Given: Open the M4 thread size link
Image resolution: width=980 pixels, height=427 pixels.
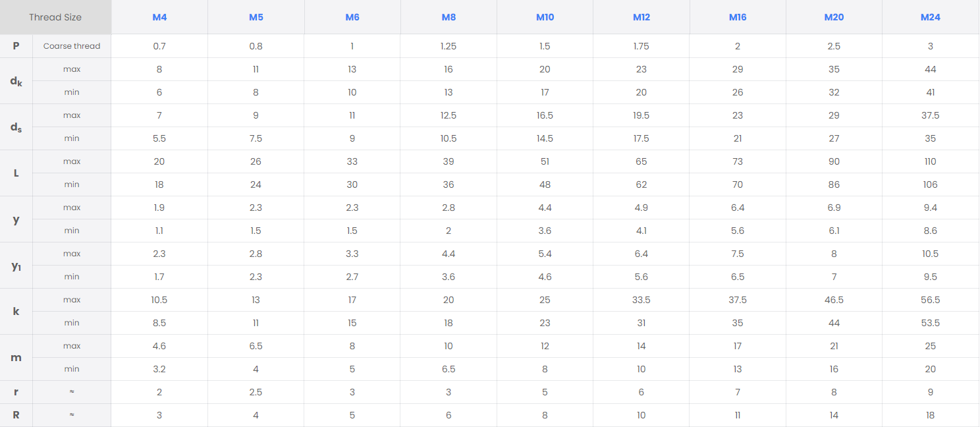Looking at the screenshot, I should (x=159, y=17).
